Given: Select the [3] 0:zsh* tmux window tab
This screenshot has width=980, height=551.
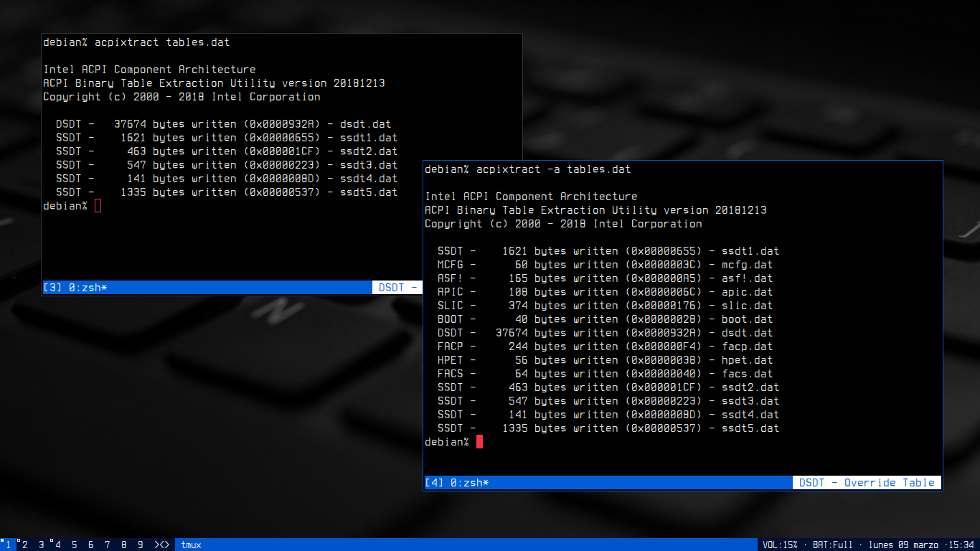Looking at the screenshot, I should (75, 288).
